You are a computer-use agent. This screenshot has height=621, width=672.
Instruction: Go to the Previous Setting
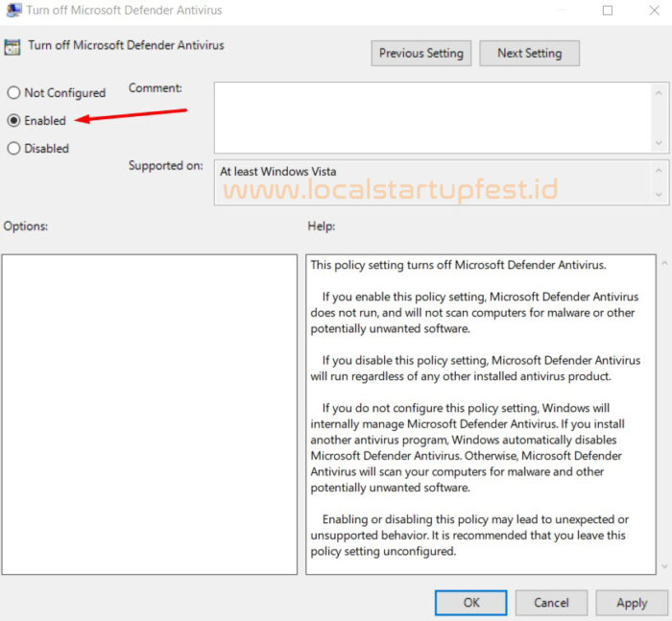421,53
